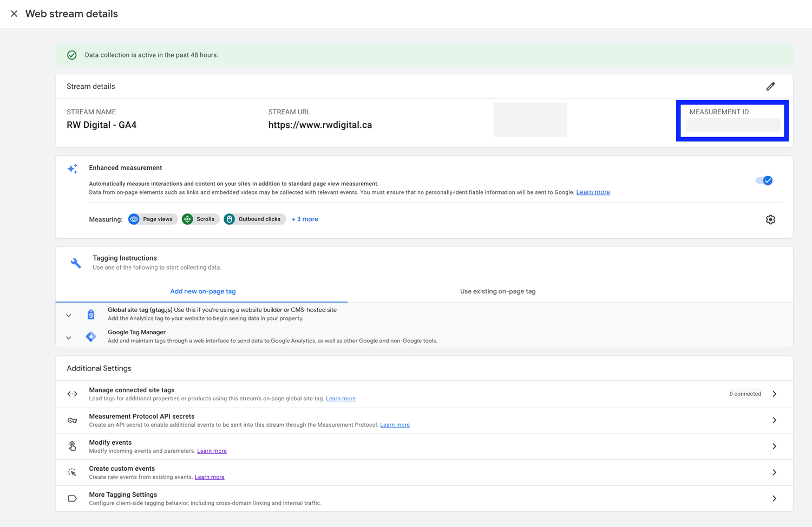Open Learn more for Modify events
The height and width of the screenshot is (527, 812).
point(212,451)
